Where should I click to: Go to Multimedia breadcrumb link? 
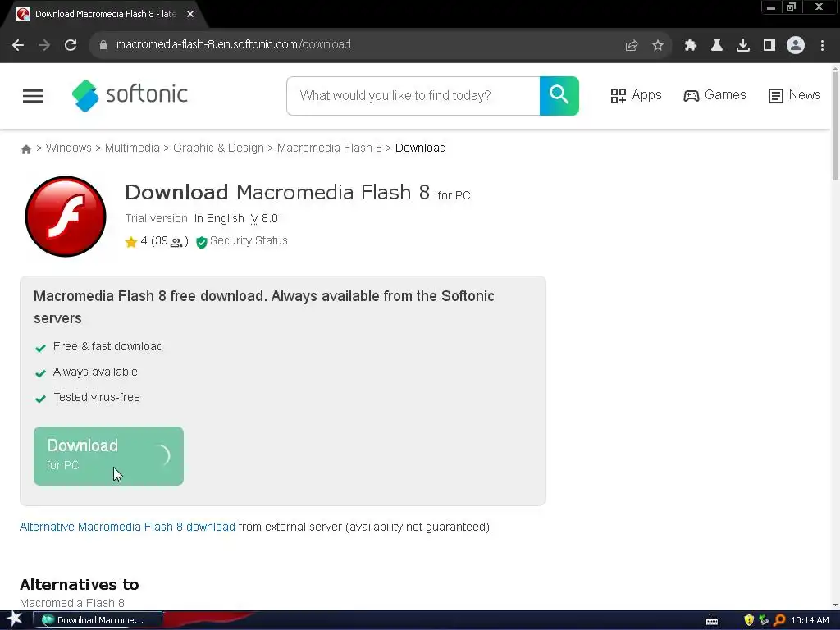pos(132,148)
